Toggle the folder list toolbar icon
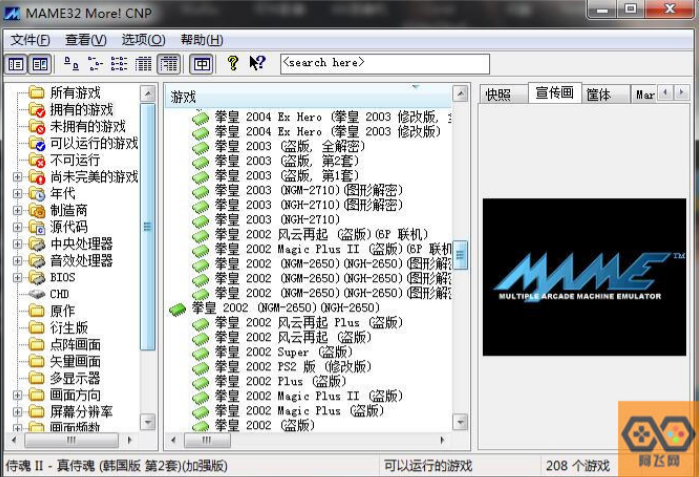Screen dimensions: 699x477 tap(16, 64)
